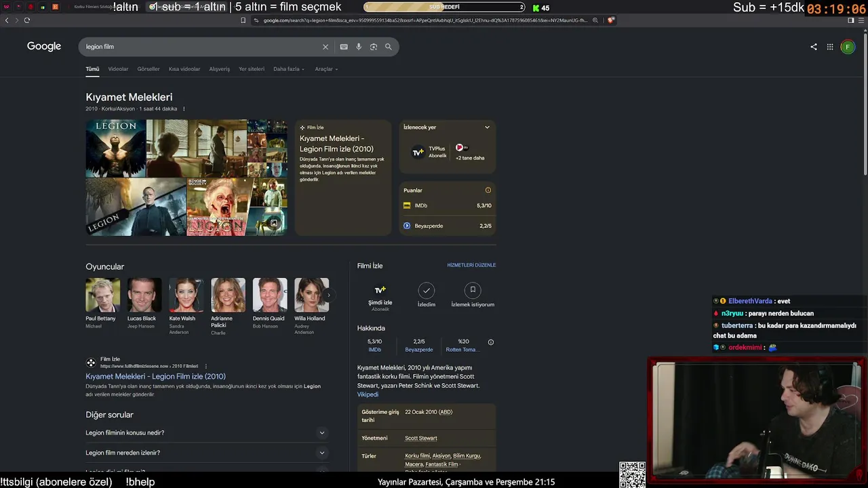
Task: Search by image with Google Lens
Action: 374,47
